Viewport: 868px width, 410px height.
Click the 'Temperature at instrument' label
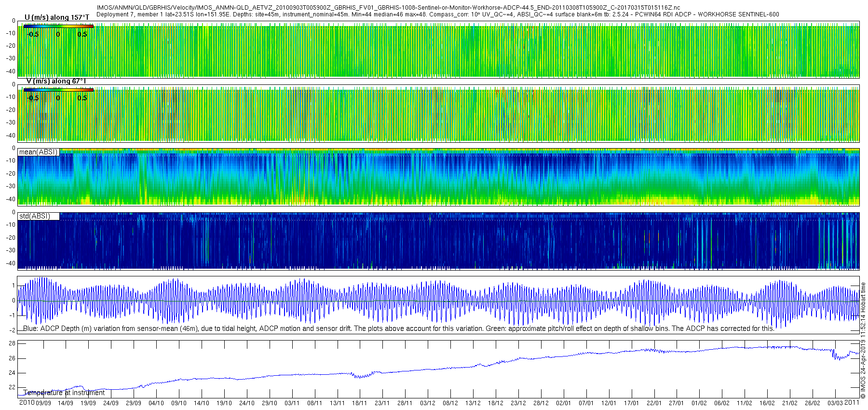pyautogui.click(x=64, y=393)
